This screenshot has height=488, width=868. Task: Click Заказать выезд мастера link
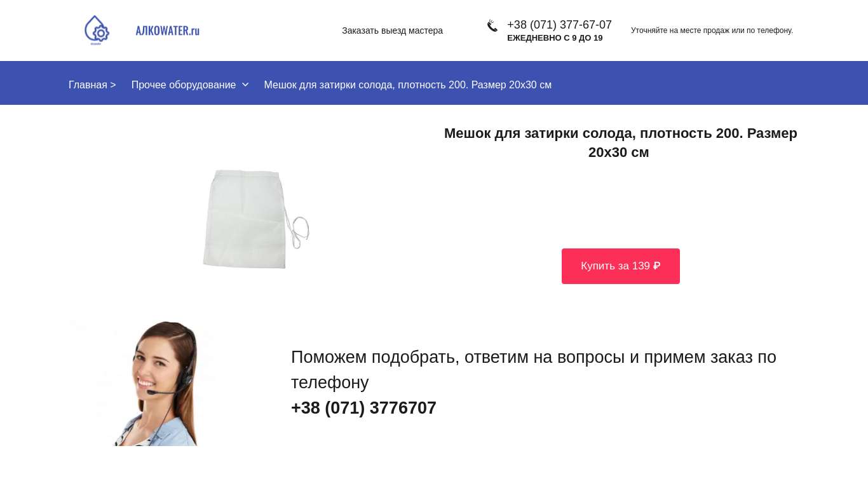coord(392,30)
